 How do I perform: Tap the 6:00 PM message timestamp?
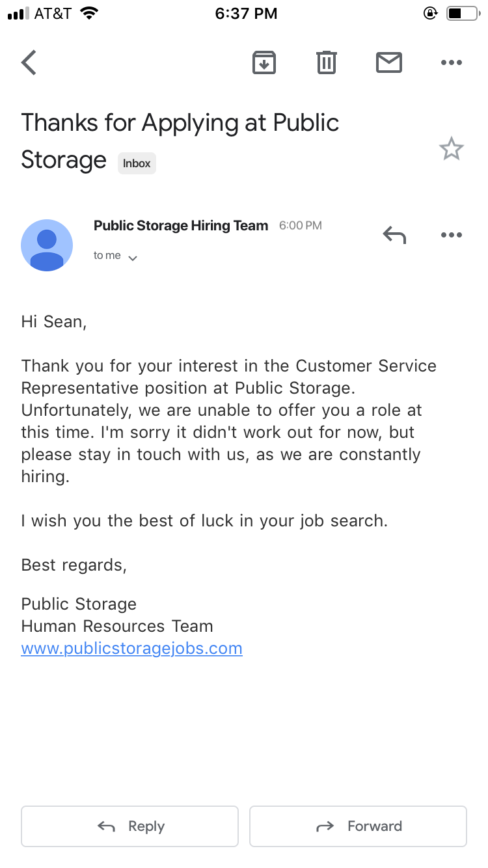click(301, 226)
